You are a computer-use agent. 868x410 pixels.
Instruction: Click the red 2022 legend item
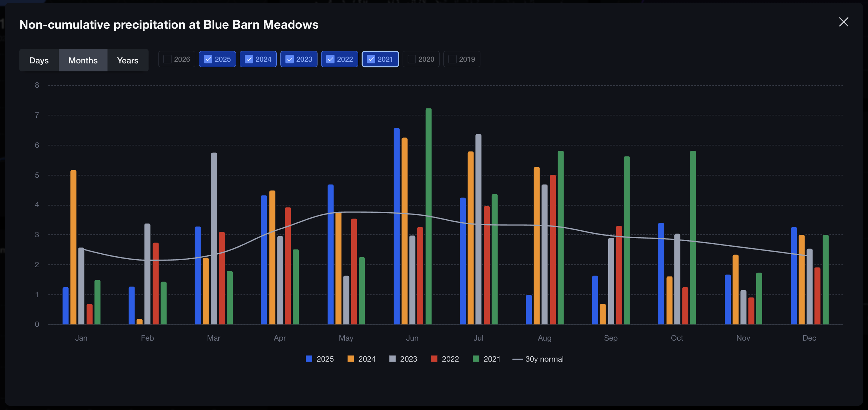coord(434,359)
